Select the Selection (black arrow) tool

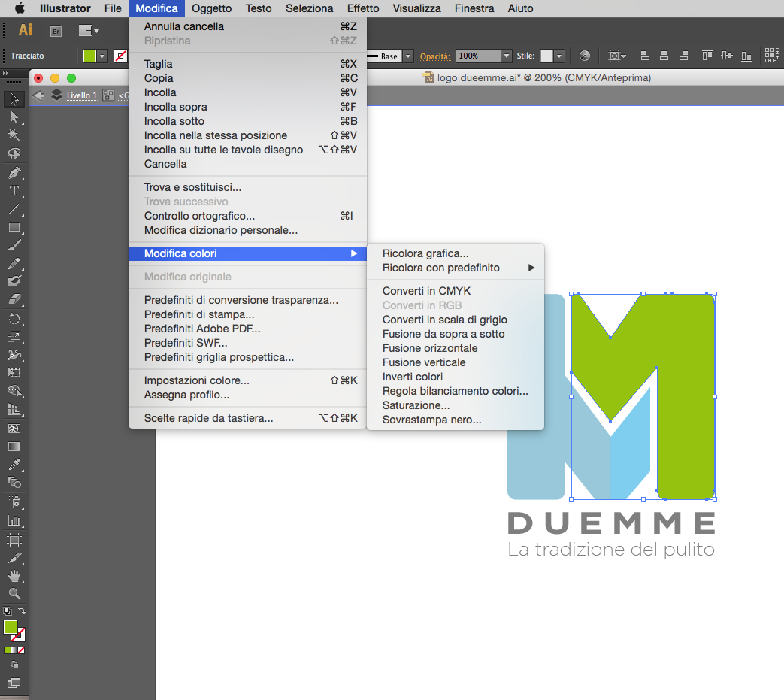(14, 99)
